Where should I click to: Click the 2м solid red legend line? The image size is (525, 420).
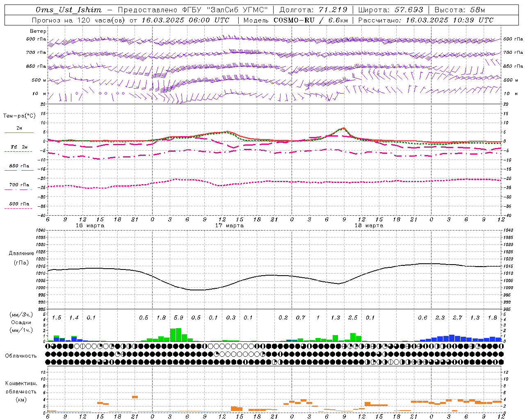click(19, 133)
